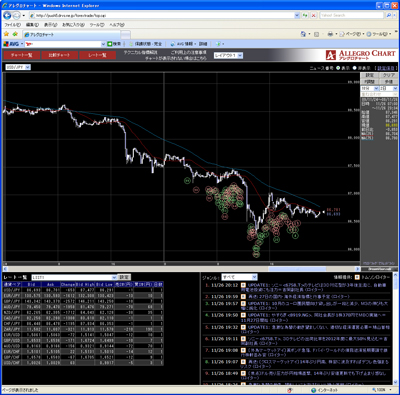Select the ZAR/JPY row in rate table

pyautogui.click(x=83, y=329)
